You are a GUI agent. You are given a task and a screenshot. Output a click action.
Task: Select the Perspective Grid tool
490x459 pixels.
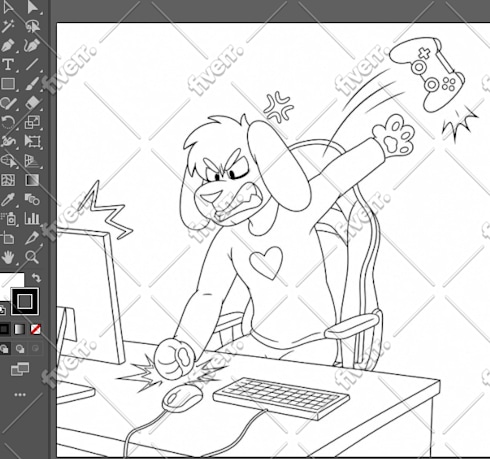click(x=32, y=161)
